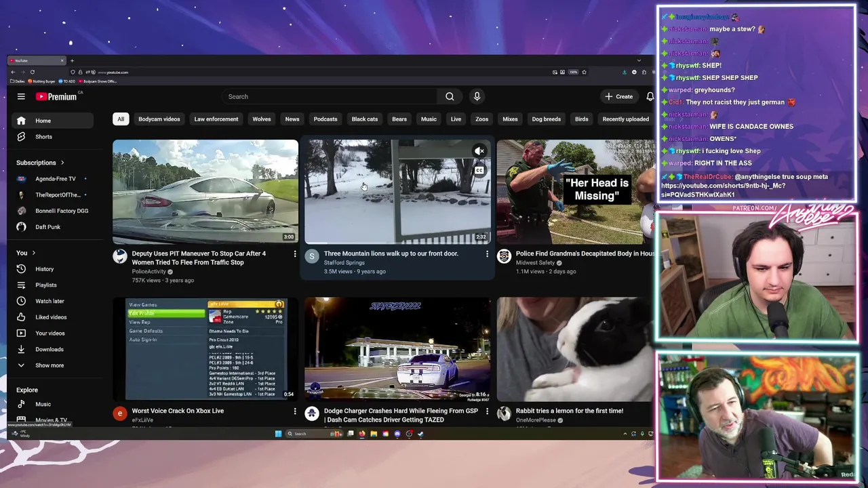Click the Create button
The image size is (868, 488).
click(x=618, y=96)
